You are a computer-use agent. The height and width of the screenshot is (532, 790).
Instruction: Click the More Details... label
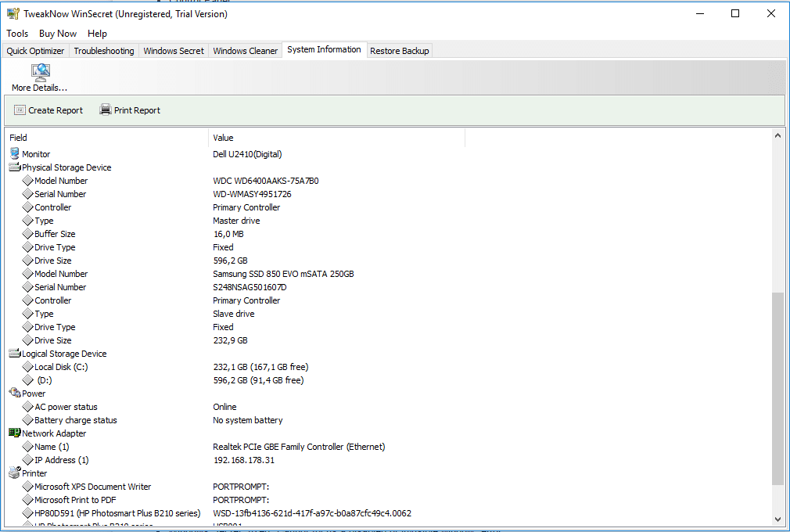(x=39, y=88)
